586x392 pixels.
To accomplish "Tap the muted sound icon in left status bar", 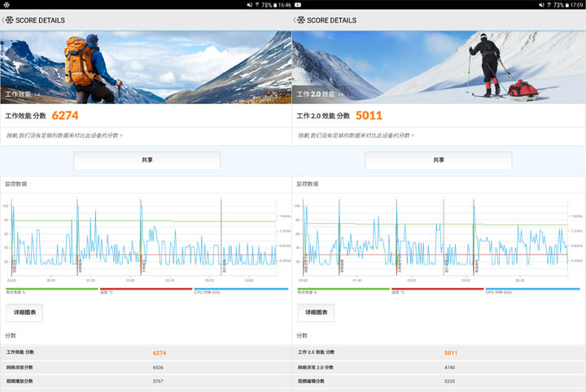I will click(x=247, y=5).
